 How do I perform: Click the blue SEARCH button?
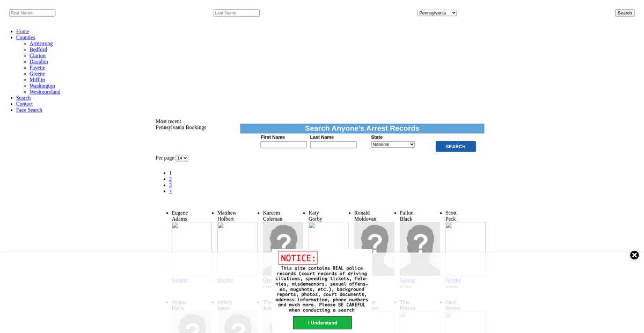pos(455,147)
